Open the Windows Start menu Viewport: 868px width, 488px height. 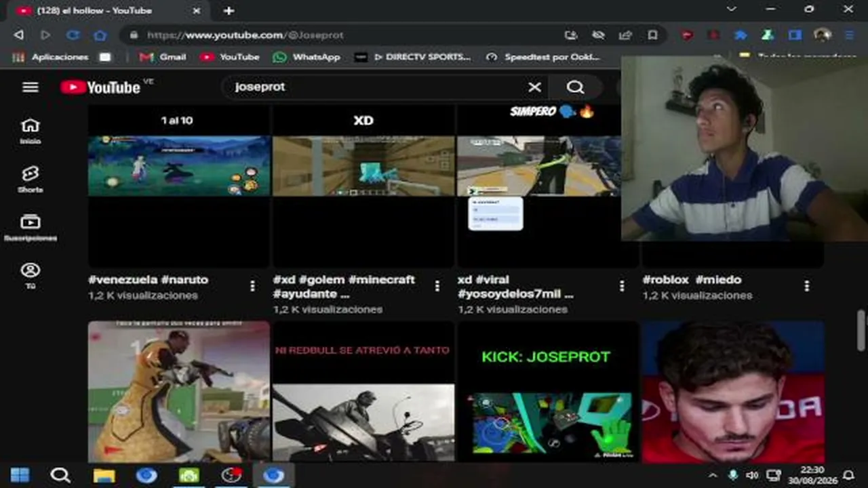(20, 475)
